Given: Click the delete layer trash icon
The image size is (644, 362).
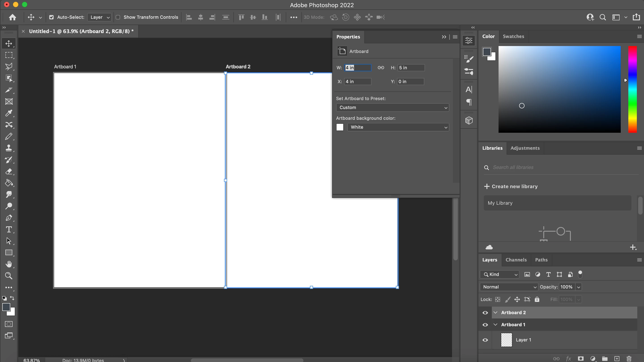Looking at the screenshot, I should click(629, 358).
